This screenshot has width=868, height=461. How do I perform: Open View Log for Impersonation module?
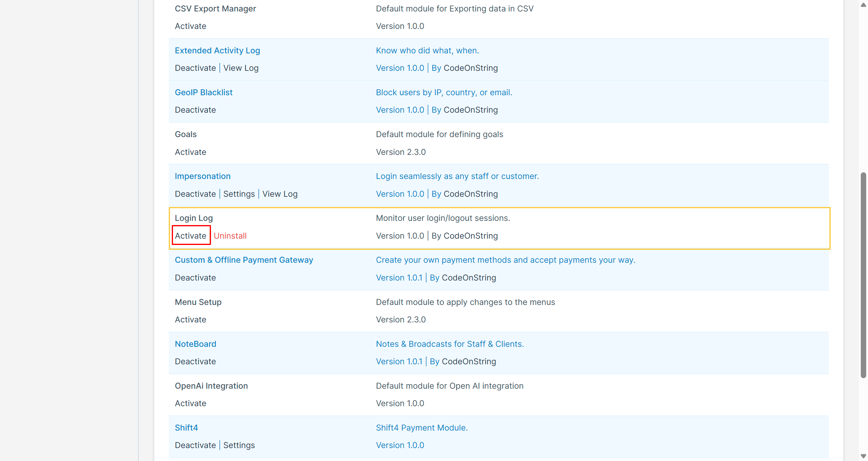click(280, 194)
